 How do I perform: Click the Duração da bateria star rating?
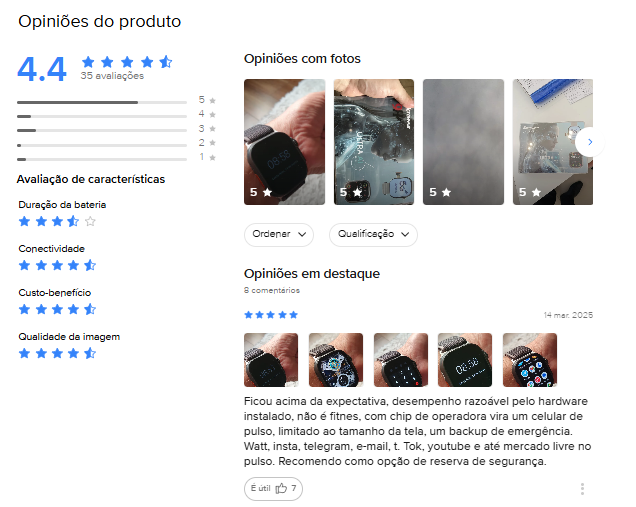[x=57, y=221]
